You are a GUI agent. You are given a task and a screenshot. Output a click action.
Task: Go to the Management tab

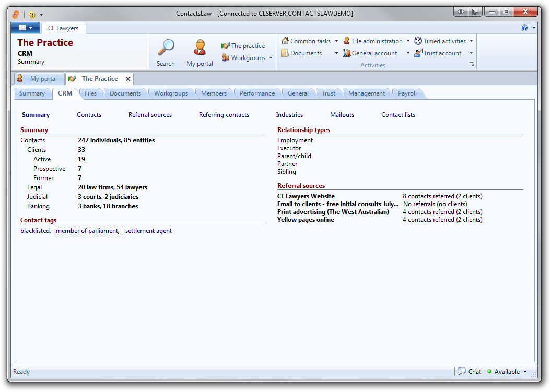(367, 93)
